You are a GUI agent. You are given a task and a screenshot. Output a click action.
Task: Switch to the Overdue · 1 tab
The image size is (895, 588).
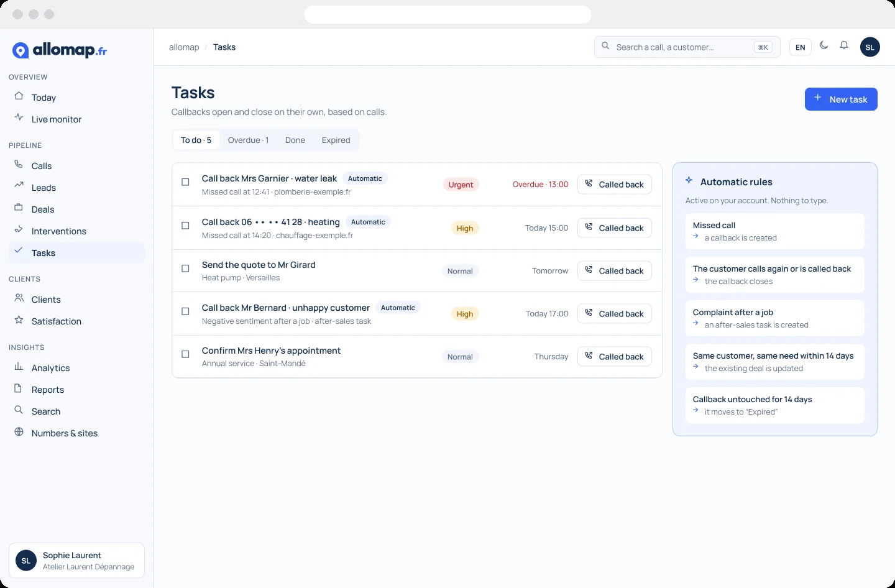[248, 140]
